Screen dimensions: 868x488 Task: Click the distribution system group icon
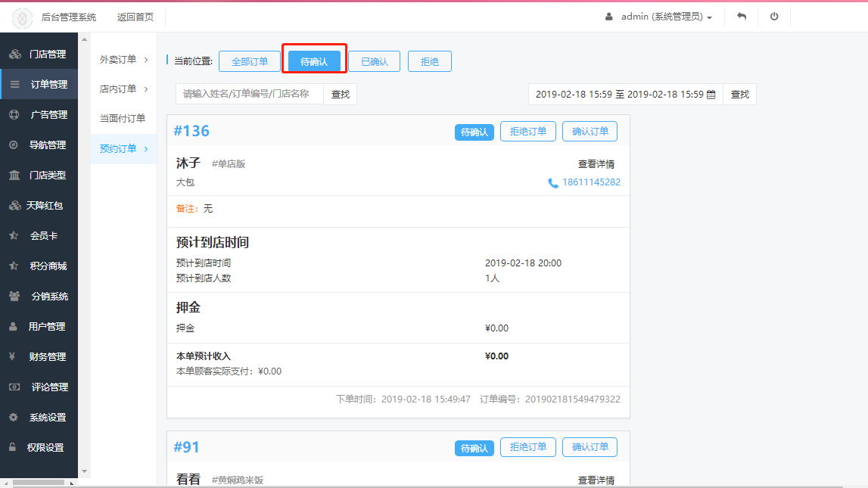(14, 296)
